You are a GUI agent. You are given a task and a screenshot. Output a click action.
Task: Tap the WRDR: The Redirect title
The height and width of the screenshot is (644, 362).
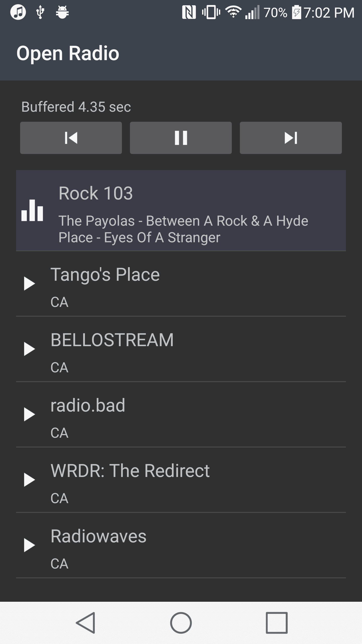point(130,471)
